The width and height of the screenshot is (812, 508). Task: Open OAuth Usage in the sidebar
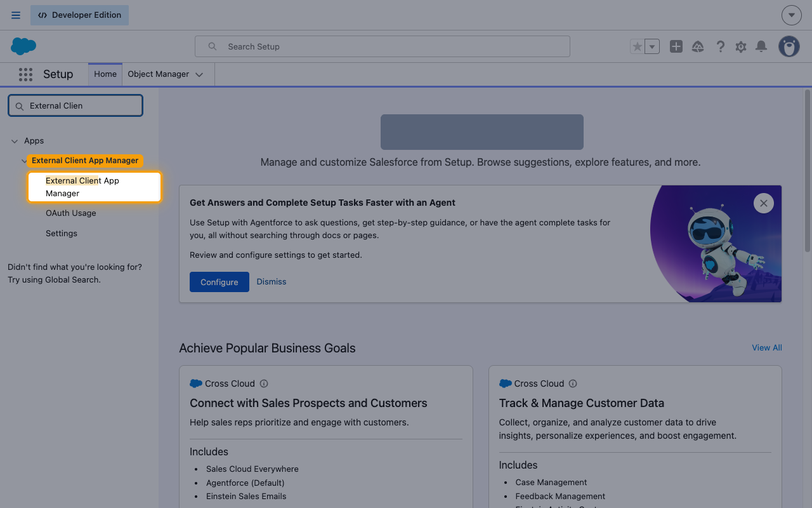point(71,213)
